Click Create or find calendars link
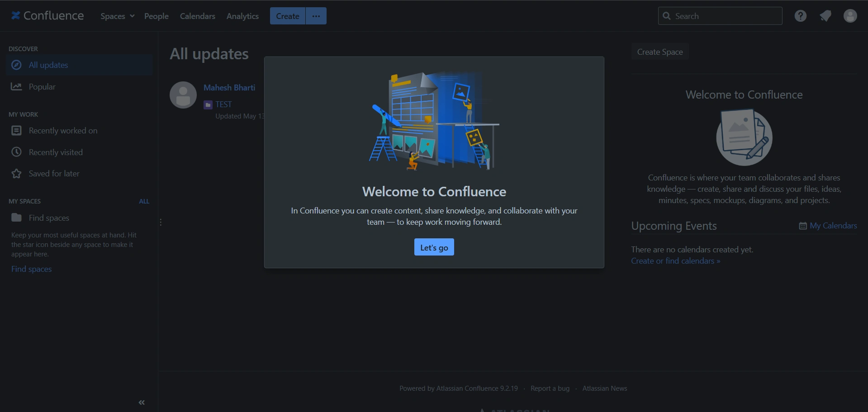868x412 pixels. 676,261
